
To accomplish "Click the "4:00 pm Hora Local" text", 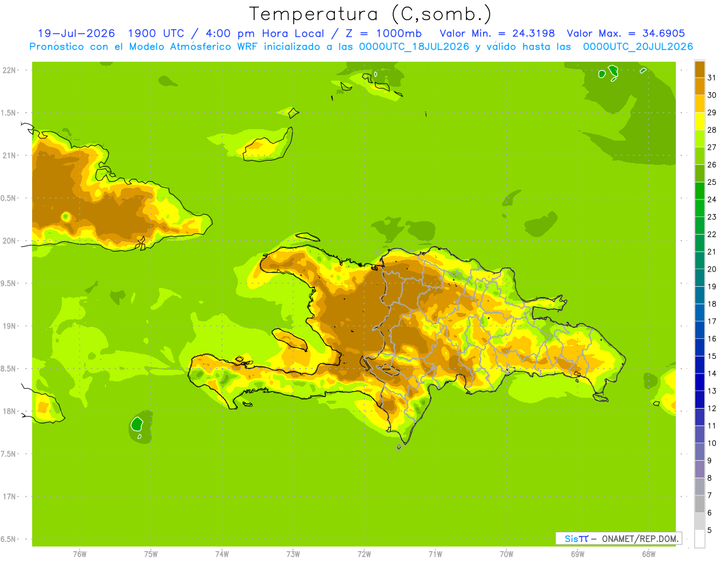I will [x=261, y=33].
